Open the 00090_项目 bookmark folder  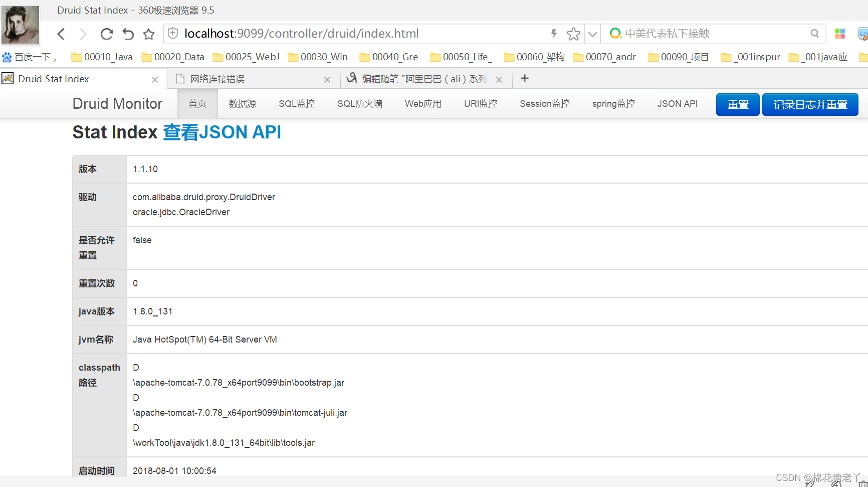coord(679,57)
